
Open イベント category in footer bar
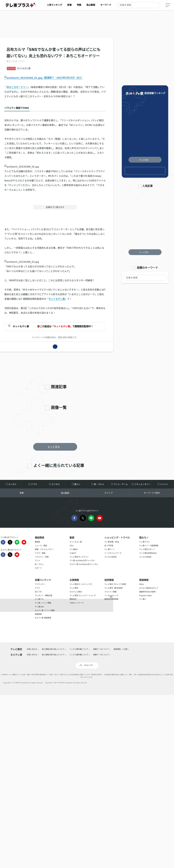coord(163,484)
